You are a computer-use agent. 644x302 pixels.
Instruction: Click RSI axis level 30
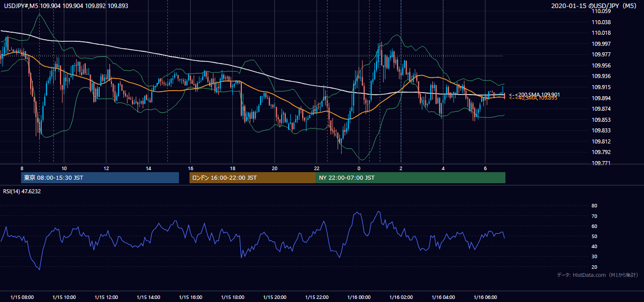[595, 257]
